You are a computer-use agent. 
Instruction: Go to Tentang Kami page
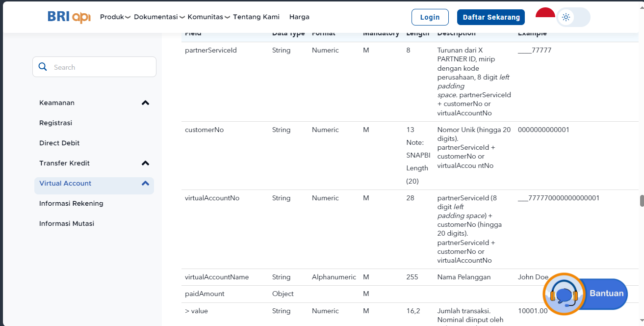256,17
